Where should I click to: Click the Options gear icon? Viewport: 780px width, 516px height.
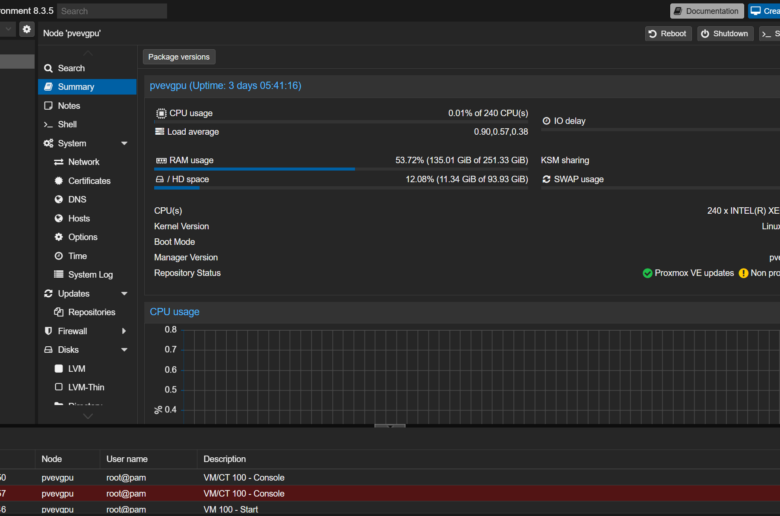click(59, 237)
